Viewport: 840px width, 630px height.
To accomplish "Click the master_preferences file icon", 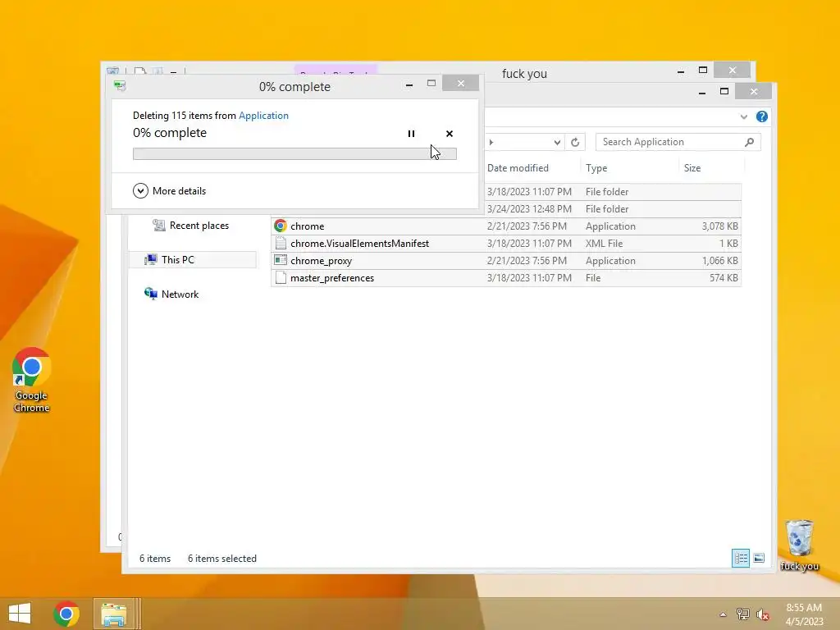I will point(281,277).
